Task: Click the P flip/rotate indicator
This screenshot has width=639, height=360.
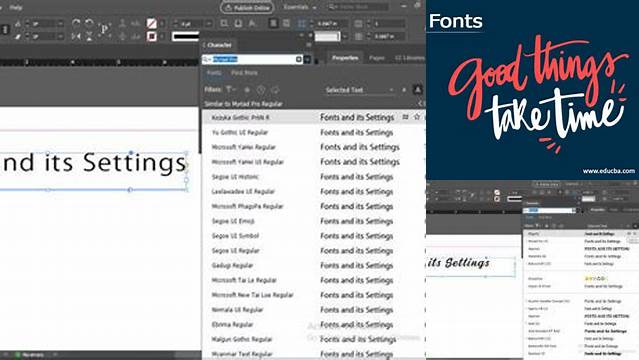Action: [x=104, y=29]
